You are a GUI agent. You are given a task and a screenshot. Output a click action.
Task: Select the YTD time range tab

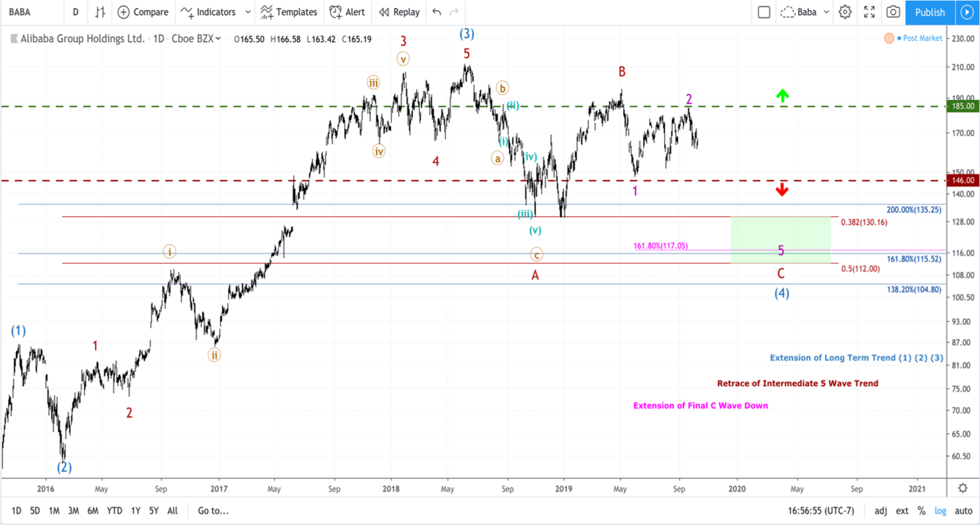[115, 511]
